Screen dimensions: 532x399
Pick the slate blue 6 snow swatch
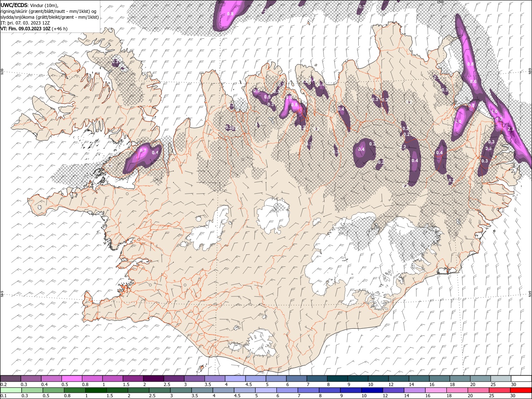296,379
